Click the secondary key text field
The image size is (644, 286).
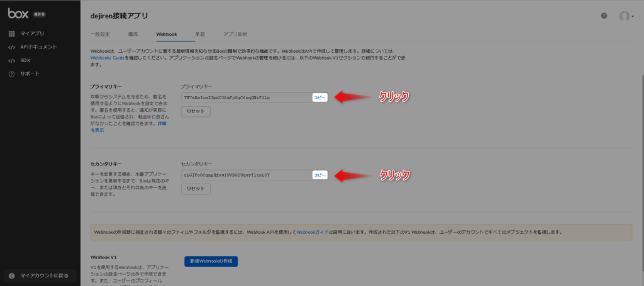click(x=247, y=175)
